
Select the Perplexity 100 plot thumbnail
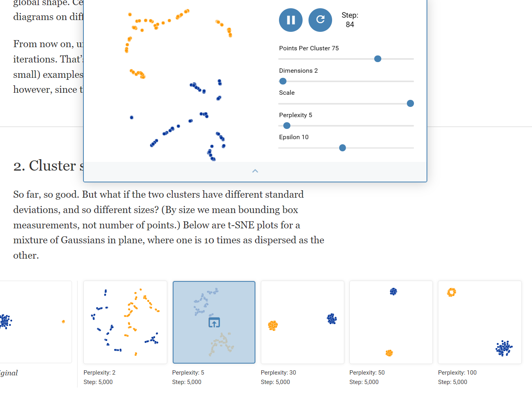(x=480, y=322)
